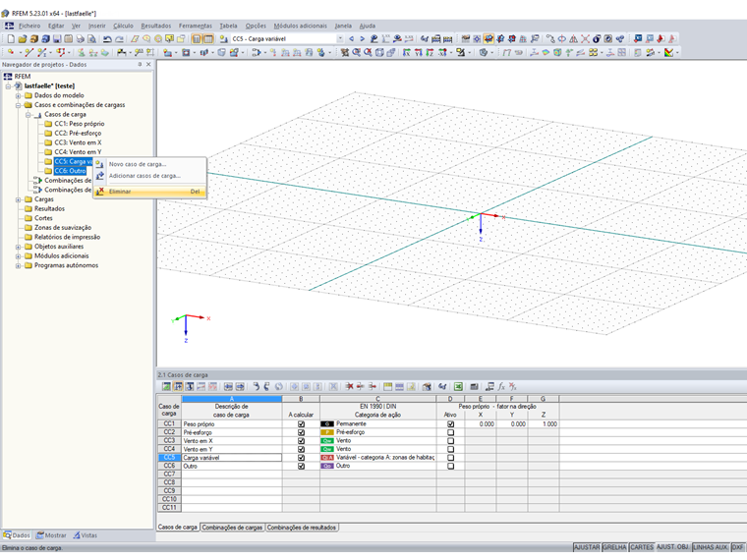747x560 pixels.
Task: Expand the 'Cargas' tree node
Action: [x=18, y=199]
